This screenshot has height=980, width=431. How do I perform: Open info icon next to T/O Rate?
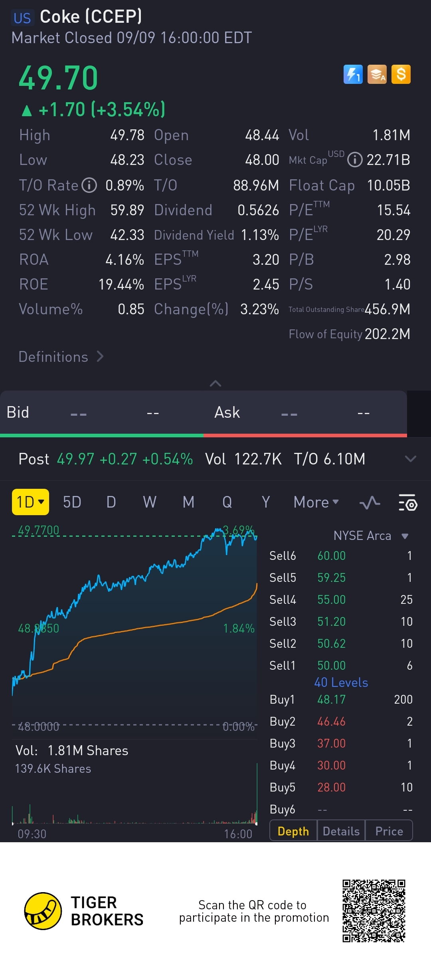pos(89,185)
